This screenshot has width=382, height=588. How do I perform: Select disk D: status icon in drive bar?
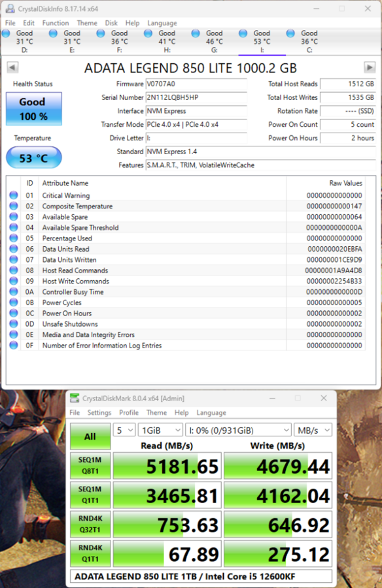click(x=6, y=33)
